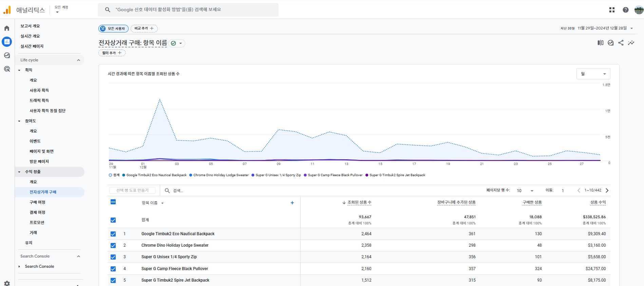
Task: Collapse the 참여도 menu group
Action: 19,121
